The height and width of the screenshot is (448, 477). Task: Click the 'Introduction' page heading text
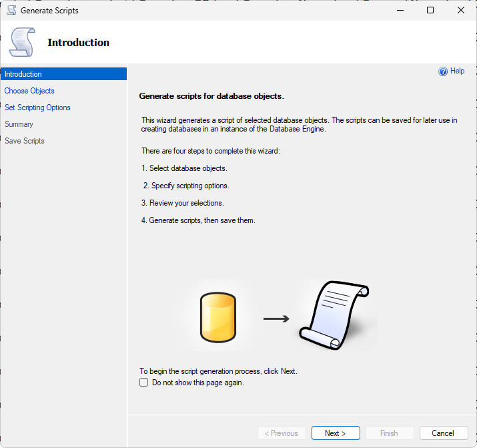click(79, 43)
